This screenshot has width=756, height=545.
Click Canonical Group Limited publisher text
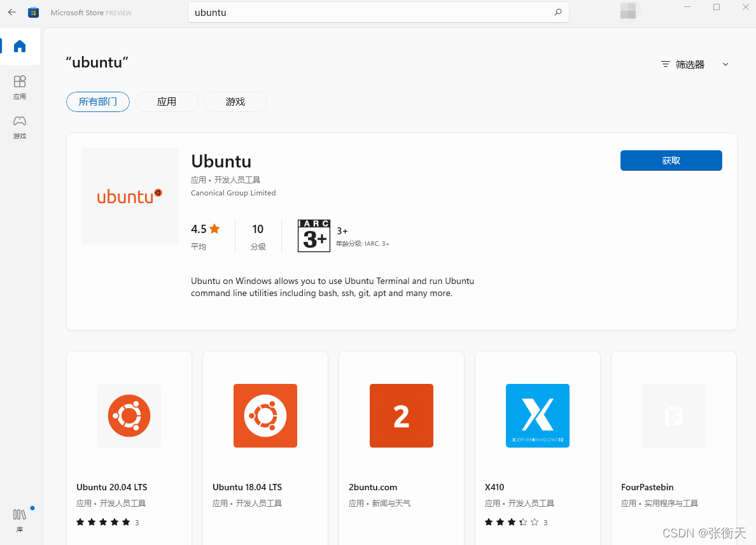point(234,193)
